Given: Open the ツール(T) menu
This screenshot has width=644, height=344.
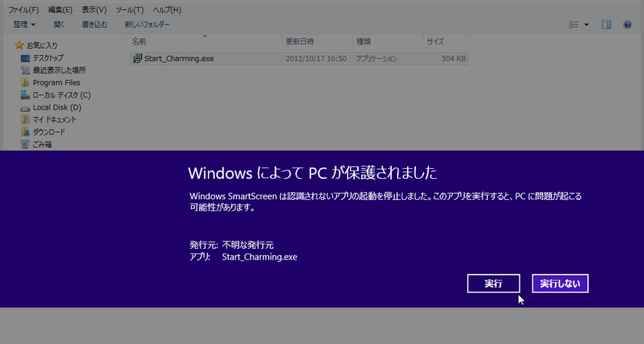Looking at the screenshot, I should [129, 10].
